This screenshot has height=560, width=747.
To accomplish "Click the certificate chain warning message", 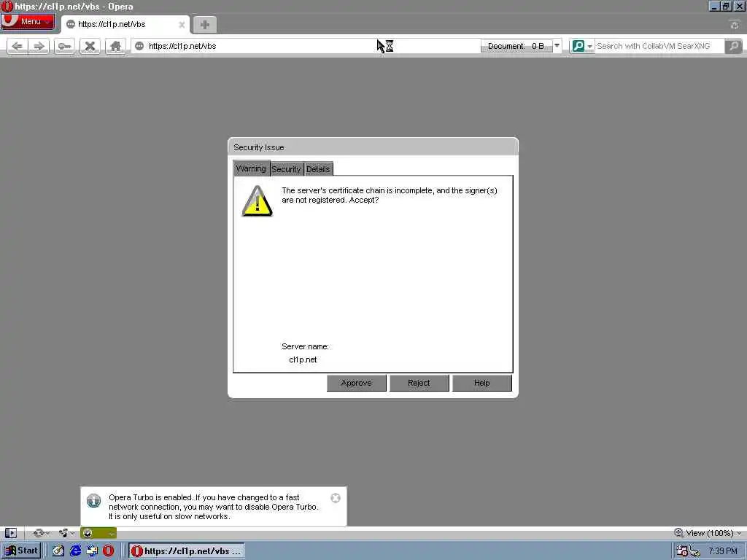I will pos(390,195).
